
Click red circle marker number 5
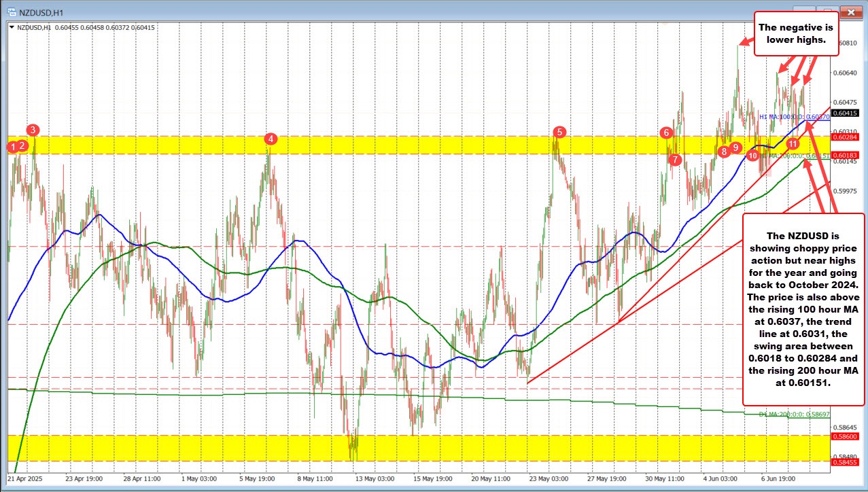tap(559, 132)
